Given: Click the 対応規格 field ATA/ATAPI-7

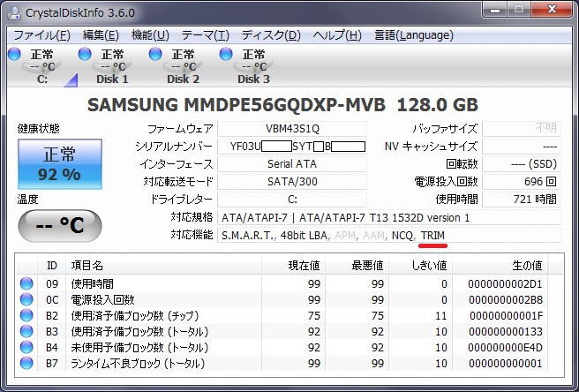Looking at the screenshot, I should pyautogui.click(x=389, y=217).
